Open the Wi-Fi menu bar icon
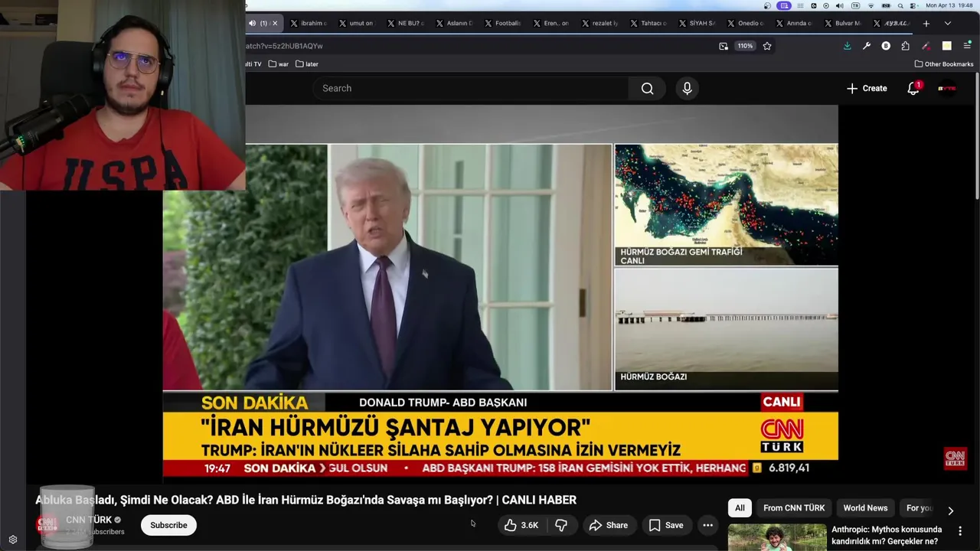The width and height of the screenshot is (980, 551). coord(871,5)
